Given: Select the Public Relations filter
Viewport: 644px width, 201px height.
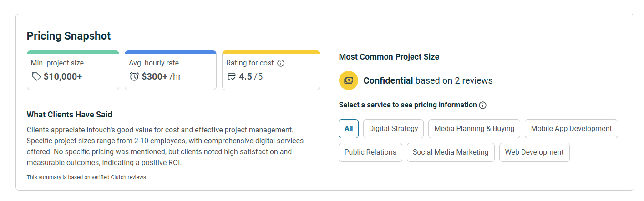Looking at the screenshot, I should click(370, 152).
